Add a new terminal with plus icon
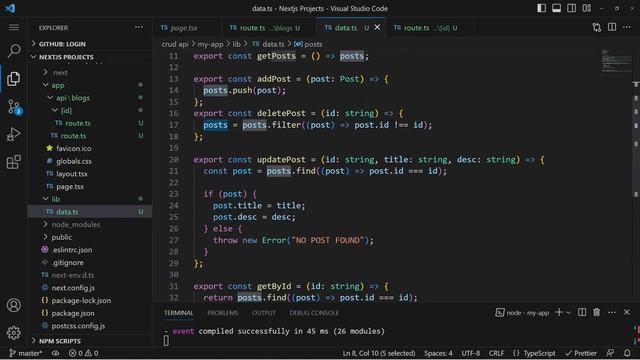 pos(559,312)
